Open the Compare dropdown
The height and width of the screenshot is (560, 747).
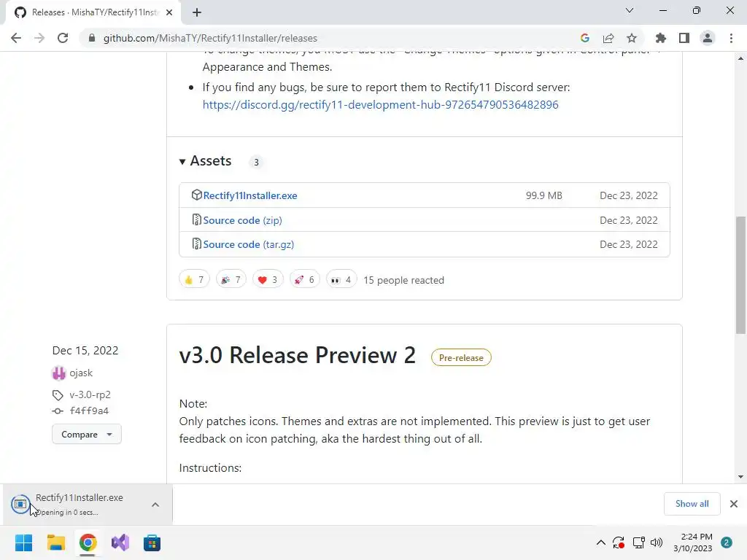(x=87, y=435)
